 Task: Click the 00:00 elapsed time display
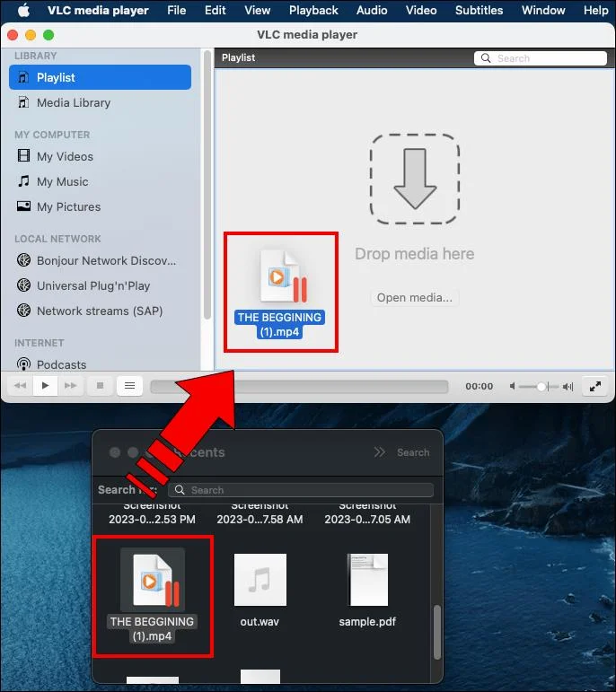click(480, 387)
